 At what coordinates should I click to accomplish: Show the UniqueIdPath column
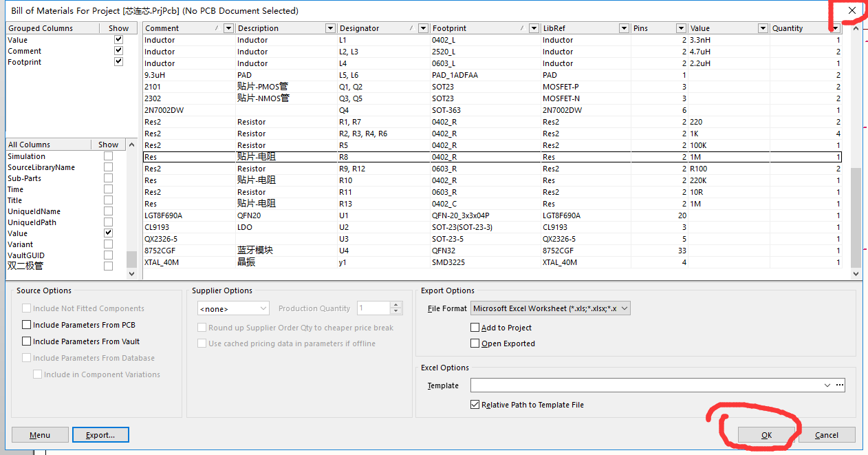(108, 222)
